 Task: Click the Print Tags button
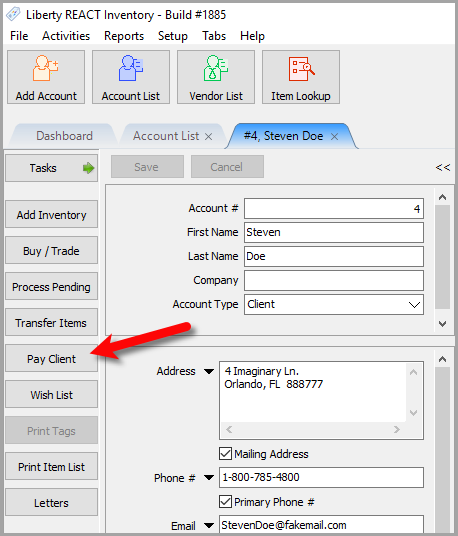click(x=51, y=431)
